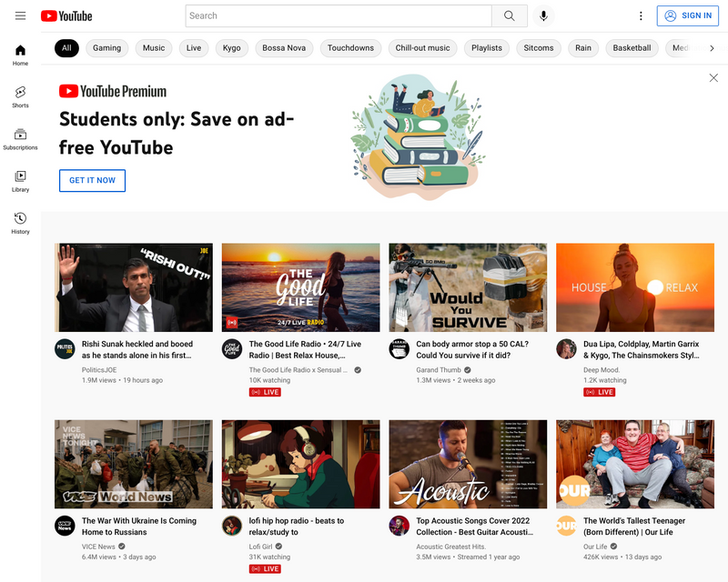The height and width of the screenshot is (582, 728).
Task: Open the three-dot settings menu
Action: tap(641, 15)
